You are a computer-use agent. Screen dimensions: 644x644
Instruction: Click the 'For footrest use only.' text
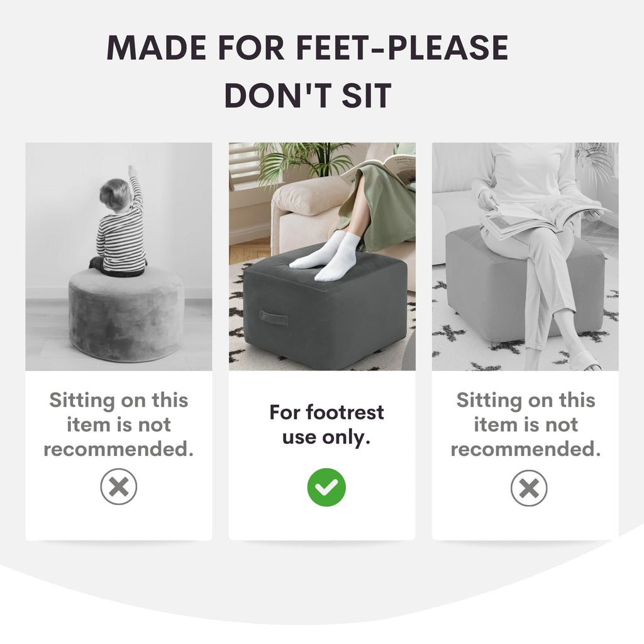tap(326, 425)
